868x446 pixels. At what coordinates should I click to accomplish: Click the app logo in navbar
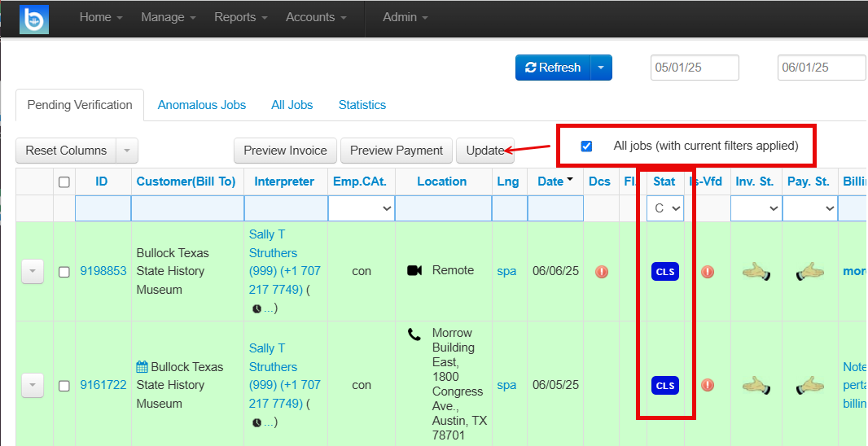point(33,20)
